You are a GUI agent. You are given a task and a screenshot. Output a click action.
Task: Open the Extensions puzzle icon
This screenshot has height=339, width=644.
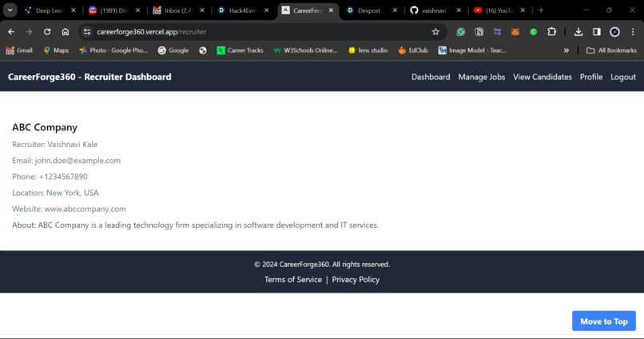[x=551, y=32]
